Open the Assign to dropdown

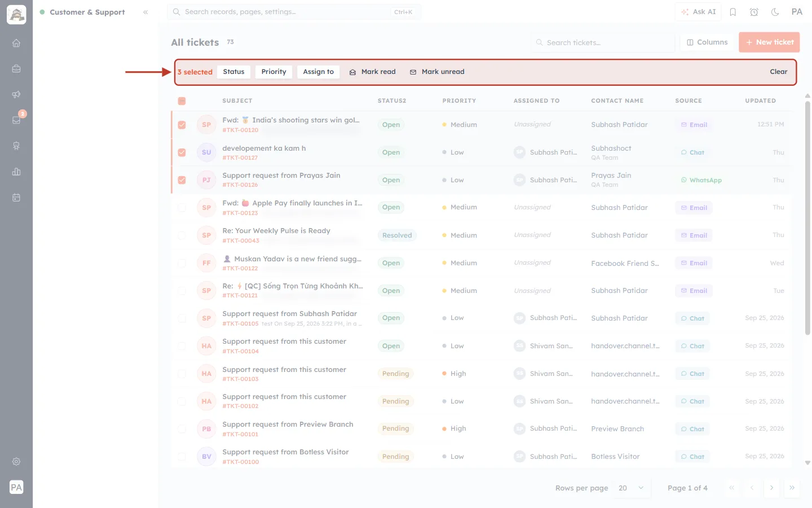(x=318, y=72)
